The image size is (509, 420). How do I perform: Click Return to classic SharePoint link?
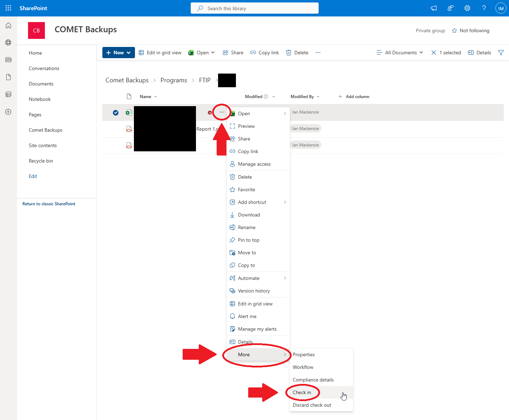pyautogui.click(x=49, y=204)
